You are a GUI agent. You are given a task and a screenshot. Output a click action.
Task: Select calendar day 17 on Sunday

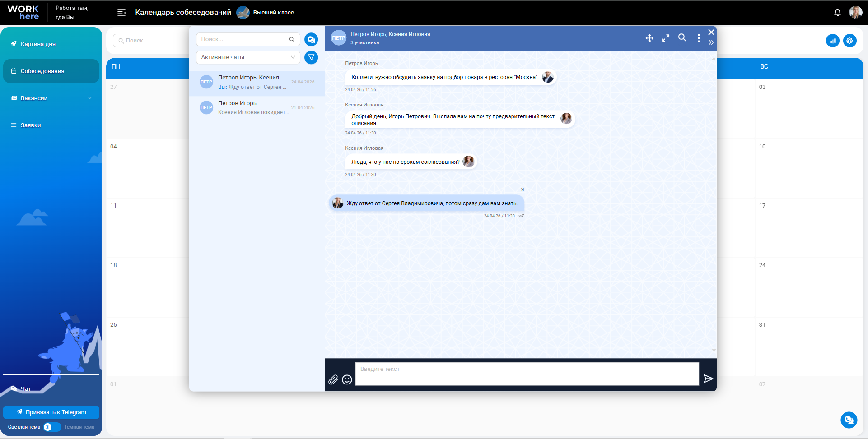[762, 206]
